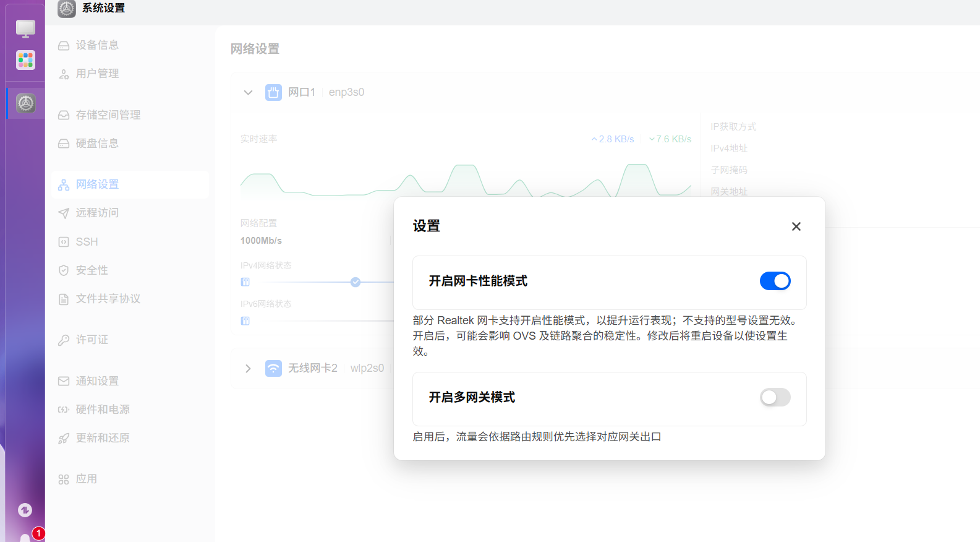Click the 网口1 ethernet port icon
980x542 pixels.
pos(273,92)
